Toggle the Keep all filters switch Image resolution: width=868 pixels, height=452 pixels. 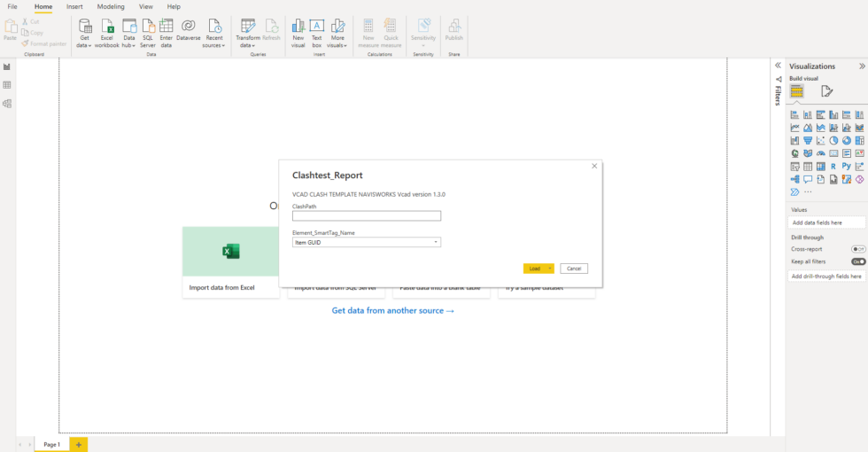click(x=858, y=261)
